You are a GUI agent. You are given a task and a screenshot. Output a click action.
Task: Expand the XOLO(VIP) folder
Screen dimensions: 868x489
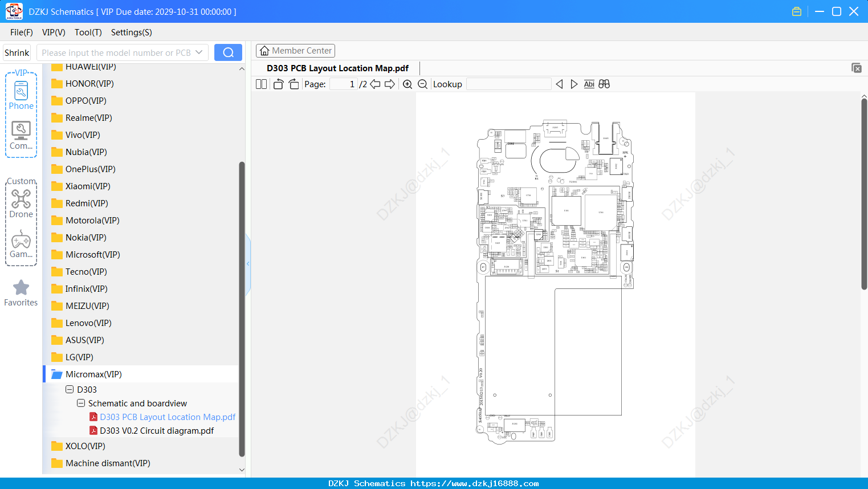tap(78, 446)
